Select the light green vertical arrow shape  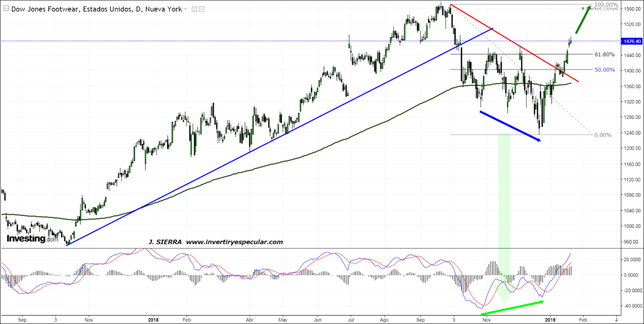[x=504, y=211]
